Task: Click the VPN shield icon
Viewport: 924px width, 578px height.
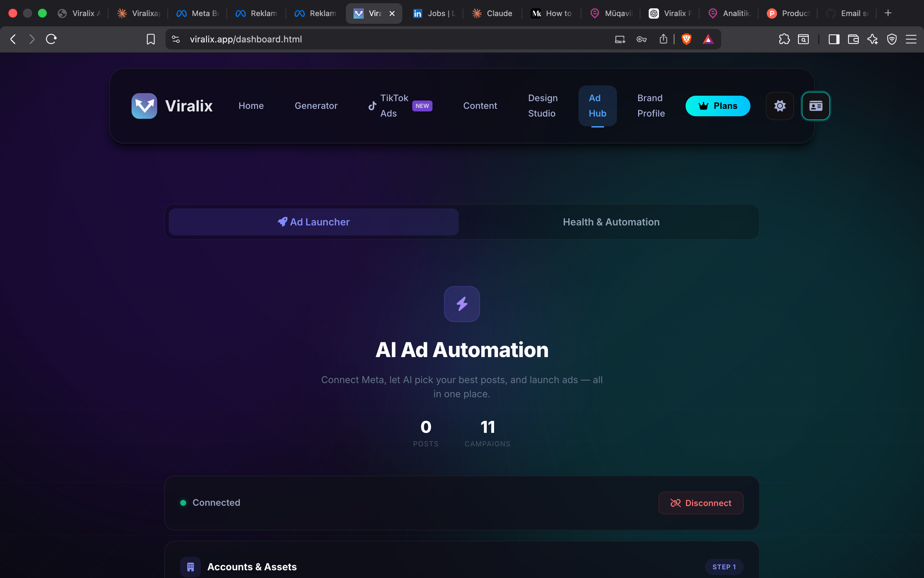Action: (x=892, y=39)
